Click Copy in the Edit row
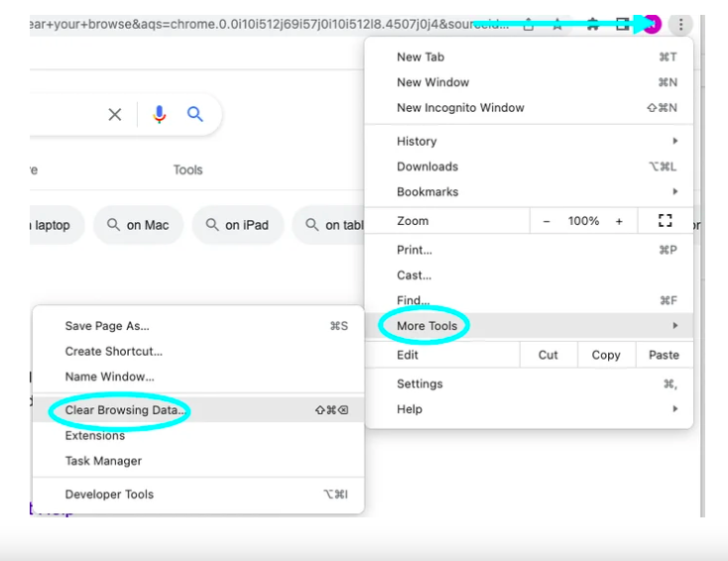Viewport: 728px width, 561px height. point(606,355)
